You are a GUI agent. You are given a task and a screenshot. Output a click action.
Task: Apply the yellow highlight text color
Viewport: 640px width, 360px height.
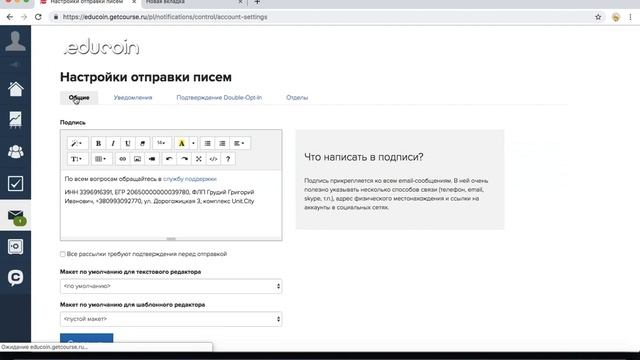click(x=182, y=143)
